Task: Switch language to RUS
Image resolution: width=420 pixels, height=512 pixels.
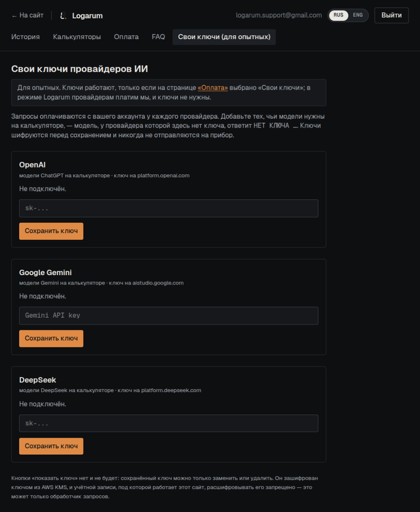Action: pyautogui.click(x=339, y=15)
